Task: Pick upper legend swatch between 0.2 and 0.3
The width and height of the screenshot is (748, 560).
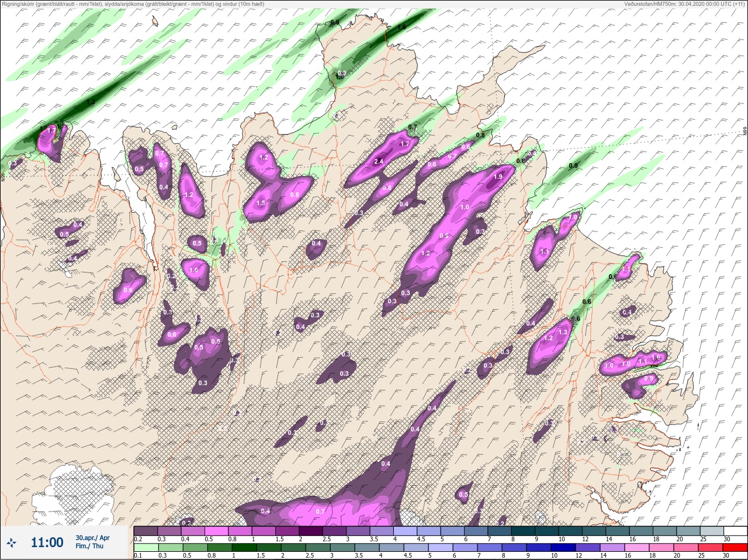Action: [146, 530]
